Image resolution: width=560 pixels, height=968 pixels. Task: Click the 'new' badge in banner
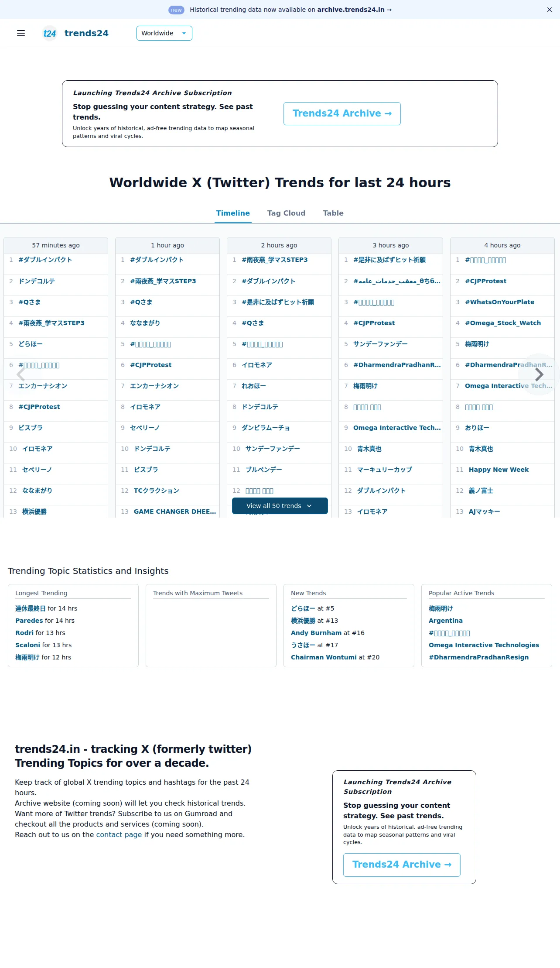click(x=176, y=10)
